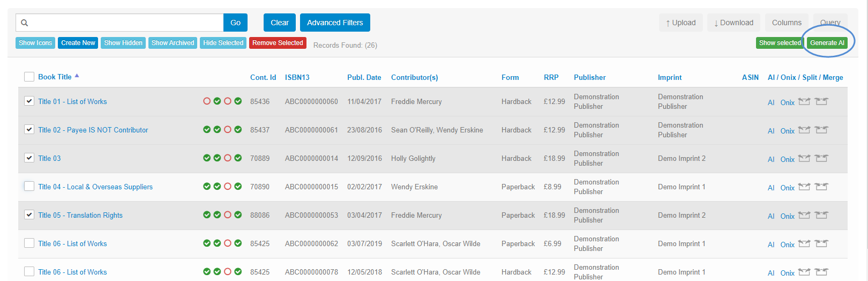The width and height of the screenshot is (868, 281).
Task: Click the Merge icon for Title 05
Action: tap(821, 215)
